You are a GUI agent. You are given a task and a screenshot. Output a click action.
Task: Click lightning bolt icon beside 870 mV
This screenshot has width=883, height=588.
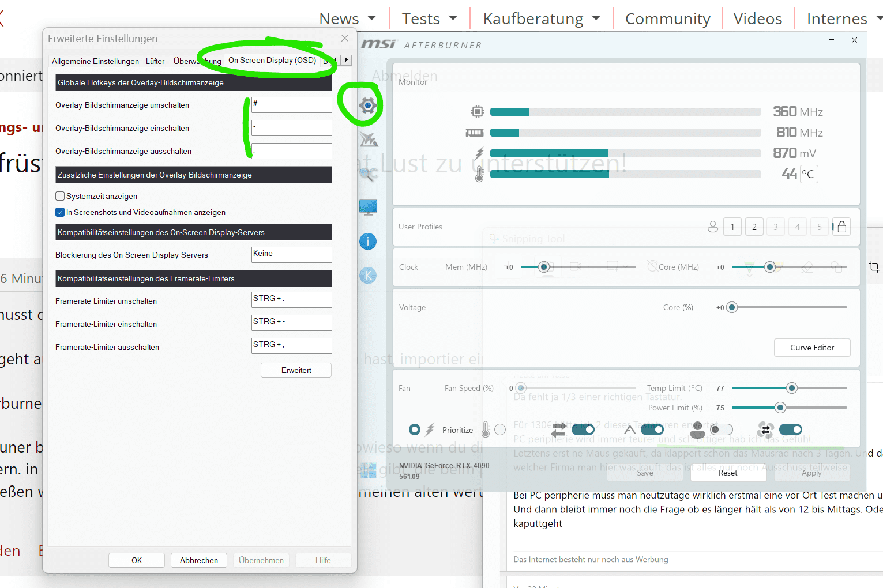point(479,153)
